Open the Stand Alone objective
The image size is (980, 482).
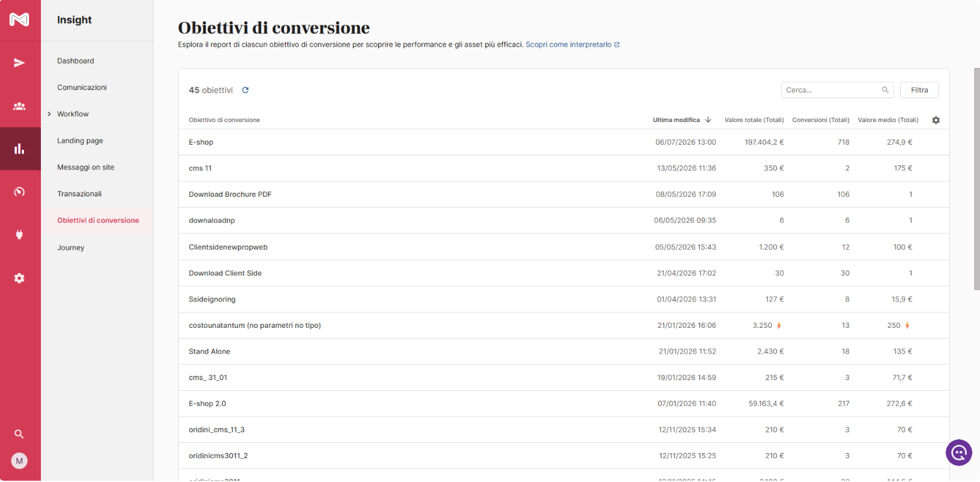[x=209, y=352]
